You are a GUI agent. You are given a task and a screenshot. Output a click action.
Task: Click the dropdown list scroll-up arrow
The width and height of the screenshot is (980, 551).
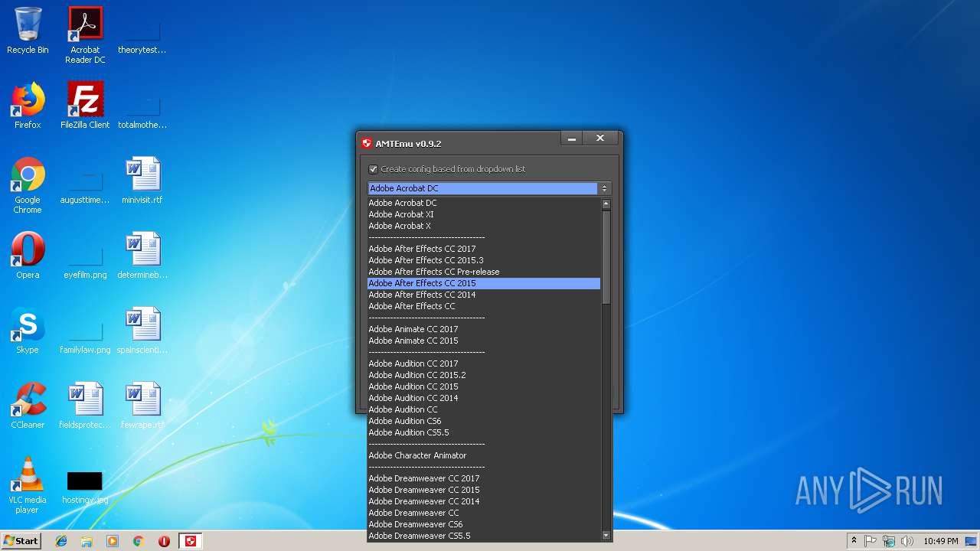coord(606,204)
